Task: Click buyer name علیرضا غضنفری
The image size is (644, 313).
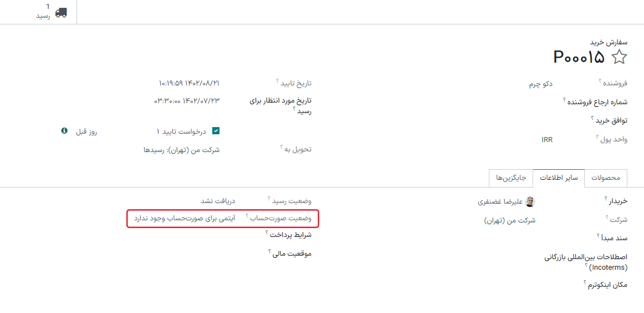Action: pos(501,202)
